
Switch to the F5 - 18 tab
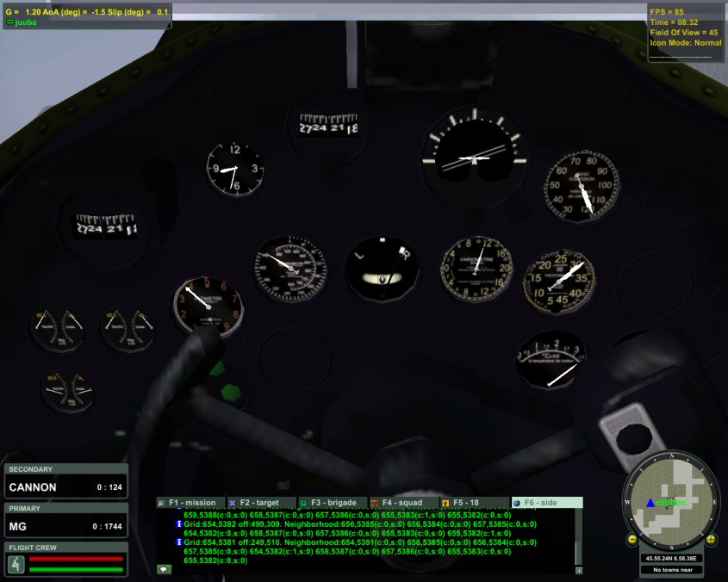[x=475, y=503]
